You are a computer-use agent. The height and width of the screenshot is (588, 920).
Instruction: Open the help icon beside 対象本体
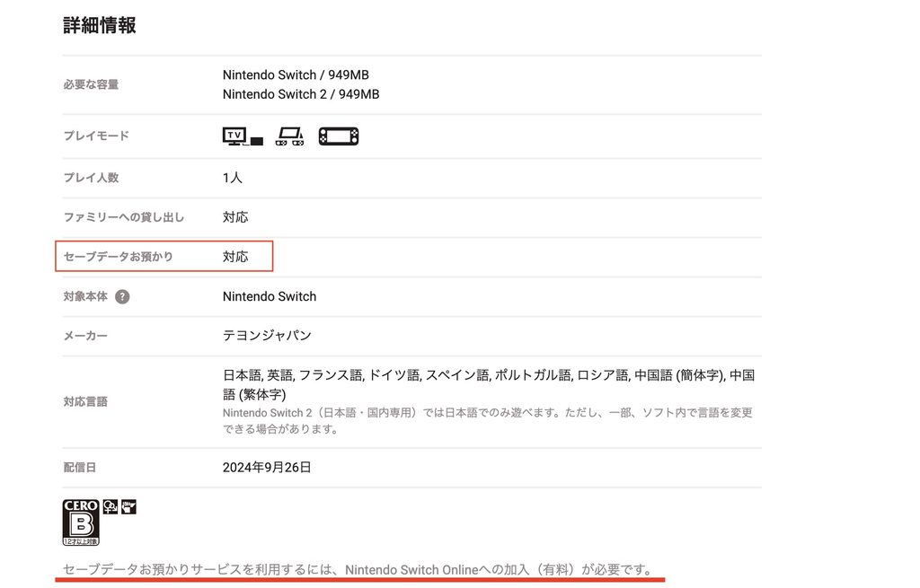pos(122,296)
